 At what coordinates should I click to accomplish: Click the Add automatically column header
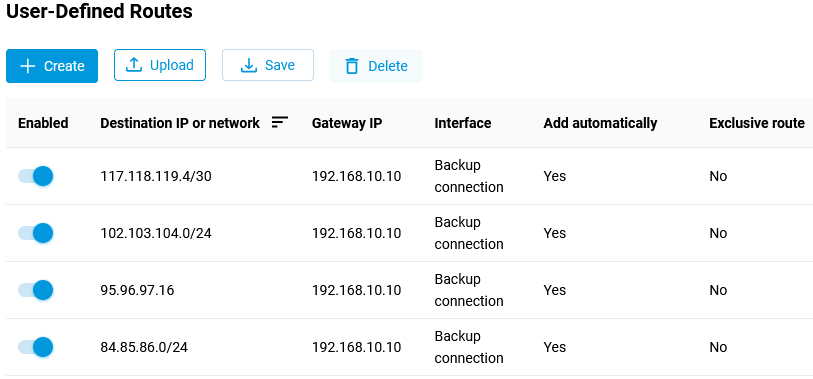pyautogui.click(x=600, y=123)
